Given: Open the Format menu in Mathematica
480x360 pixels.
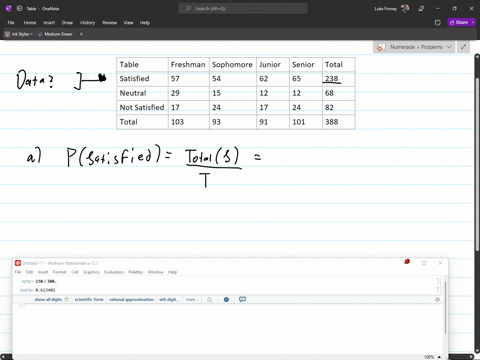Looking at the screenshot, I should [x=59, y=272].
